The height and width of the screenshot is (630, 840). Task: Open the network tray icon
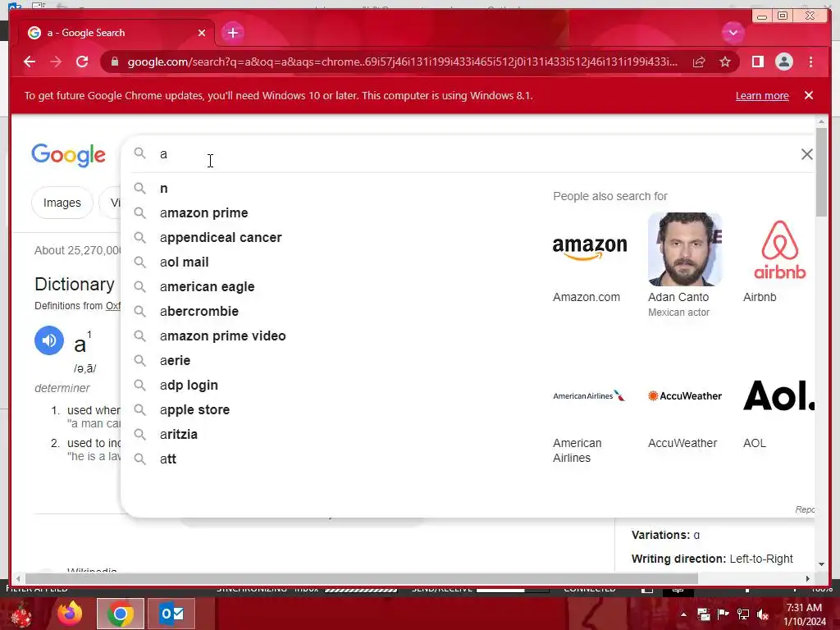(x=743, y=614)
